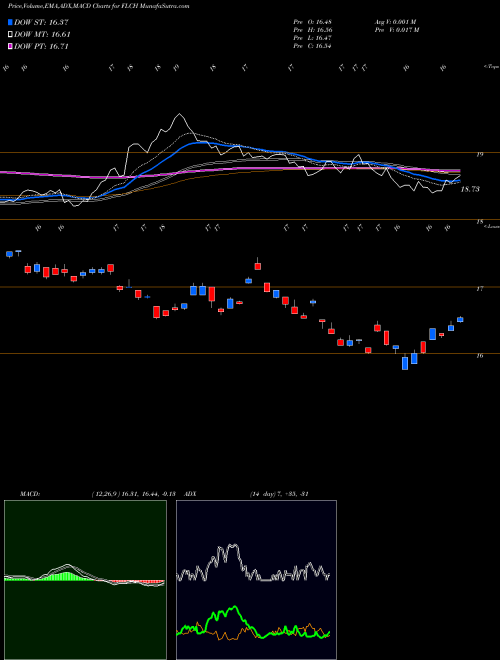Click the 17 axis label on candlestick chart
Image resolution: width=500 pixels, height=660 pixels.
tap(479, 289)
